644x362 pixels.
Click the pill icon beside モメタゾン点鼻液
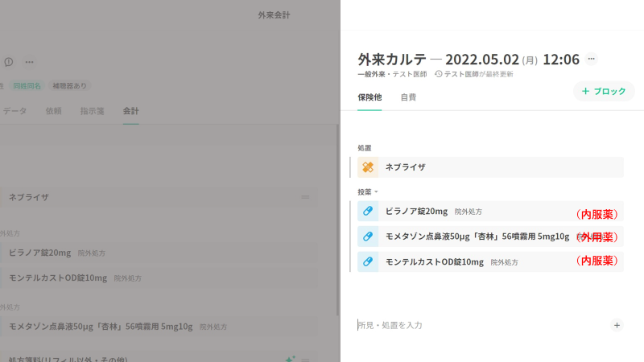coord(368,237)
